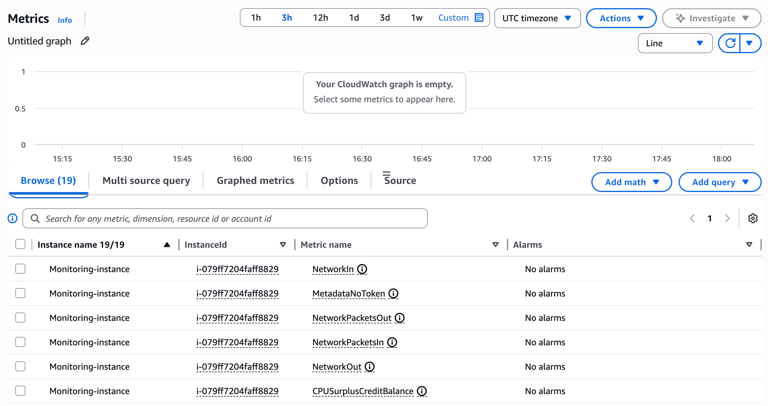Open table preferences gear icon
This screenshot has height=406, width=768.
[x=753, y=218]
